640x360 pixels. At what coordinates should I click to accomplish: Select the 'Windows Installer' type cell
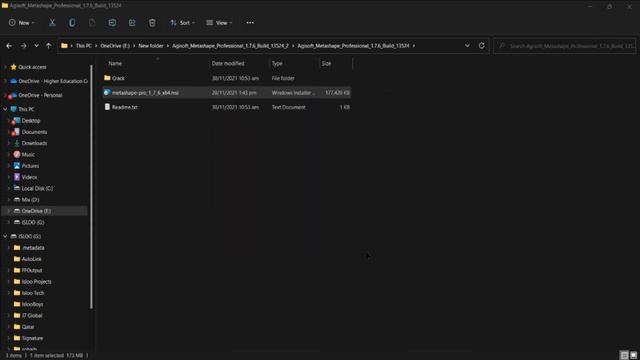pyautogui.click(x=293, y=93)
